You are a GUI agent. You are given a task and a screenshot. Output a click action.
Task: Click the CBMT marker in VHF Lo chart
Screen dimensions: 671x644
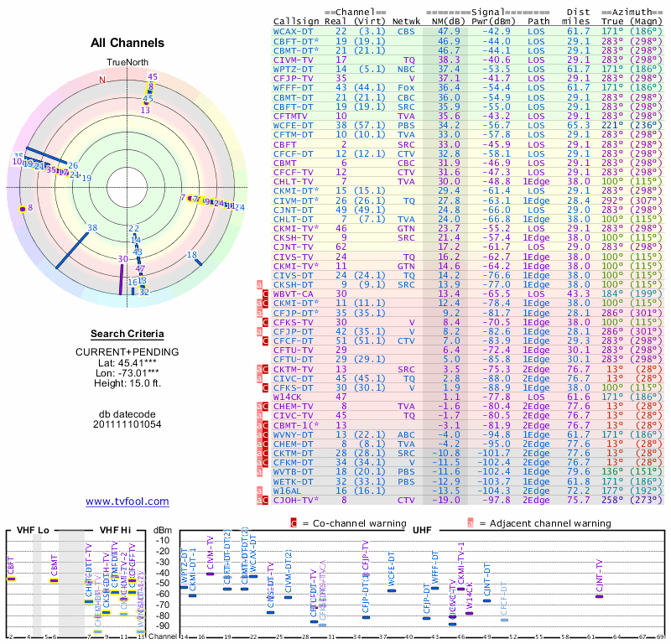[54, 579]
